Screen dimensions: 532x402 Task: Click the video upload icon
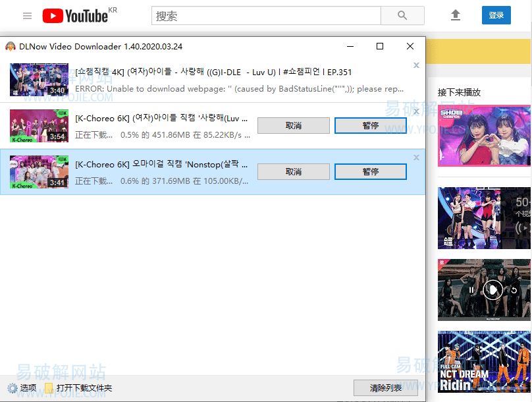tap(455, 14)
